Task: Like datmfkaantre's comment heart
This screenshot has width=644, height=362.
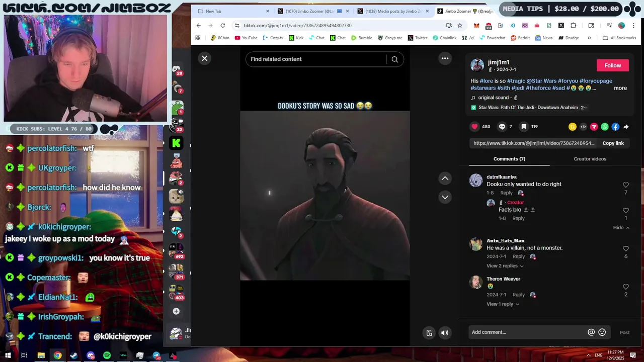Action: tap(626, 185)
